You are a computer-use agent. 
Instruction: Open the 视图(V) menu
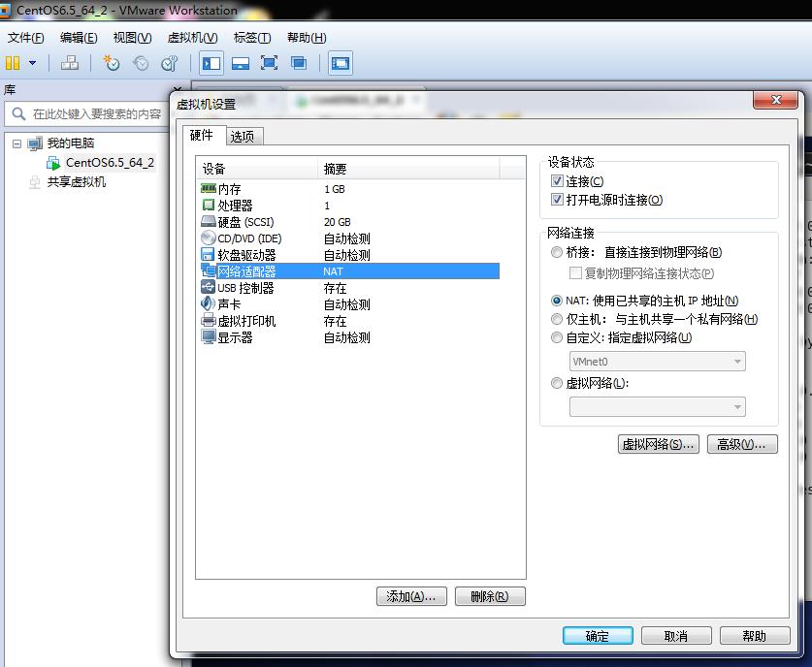[x=133, y=38]
